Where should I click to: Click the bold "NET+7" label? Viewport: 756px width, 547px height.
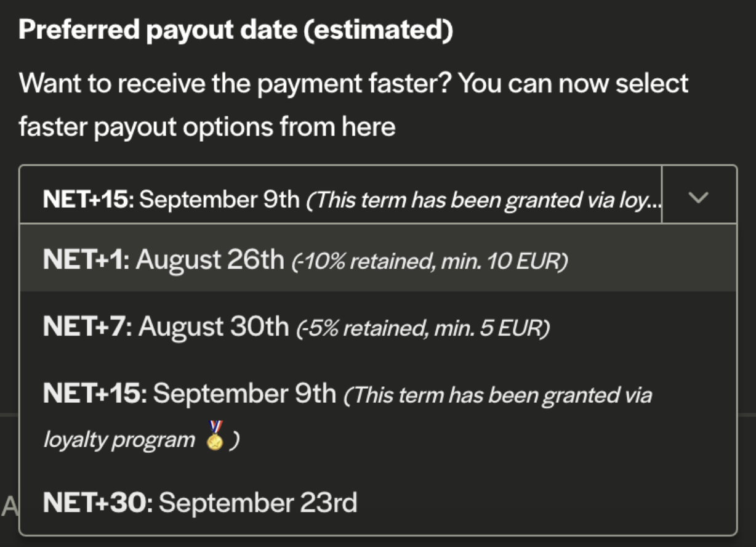click(x=87, y=326)
